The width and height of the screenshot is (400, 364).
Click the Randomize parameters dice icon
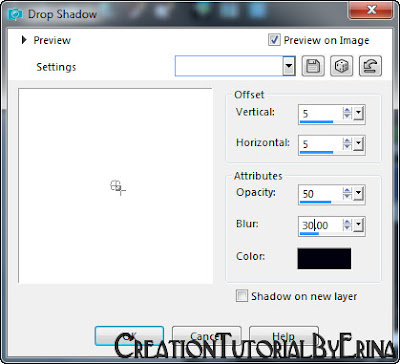coord(342,66)
